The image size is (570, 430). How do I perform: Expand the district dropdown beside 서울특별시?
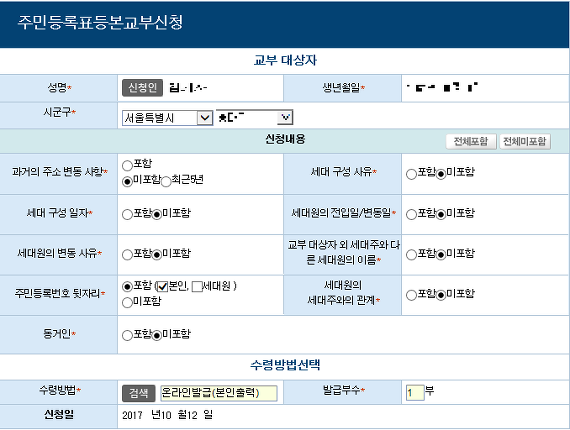(254, 117)
